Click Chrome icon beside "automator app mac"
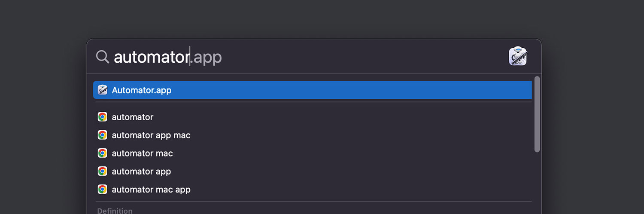This screenshot has height=214, width=644. (x=102, y=135)
